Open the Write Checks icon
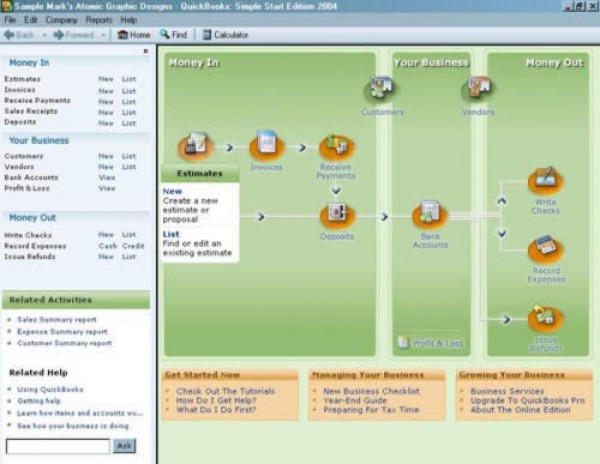Screen dimensions: 600x464 click(x=545, y=181)
